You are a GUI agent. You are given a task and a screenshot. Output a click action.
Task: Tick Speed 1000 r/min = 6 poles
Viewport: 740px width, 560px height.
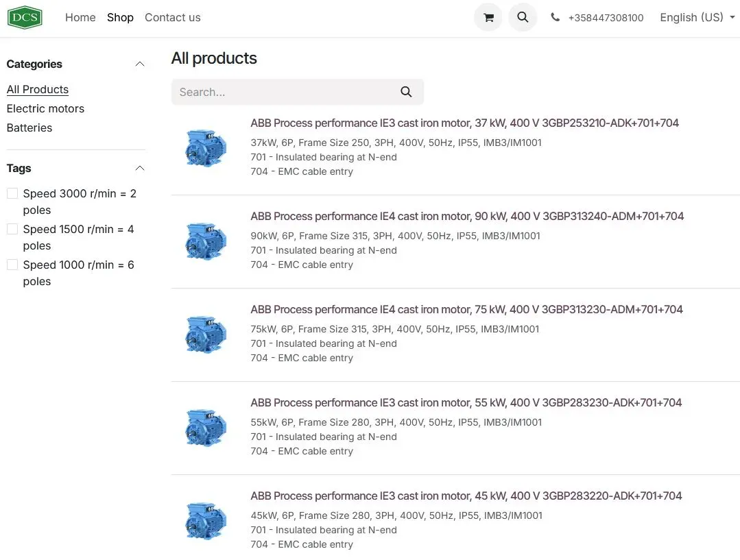[12, 265]
